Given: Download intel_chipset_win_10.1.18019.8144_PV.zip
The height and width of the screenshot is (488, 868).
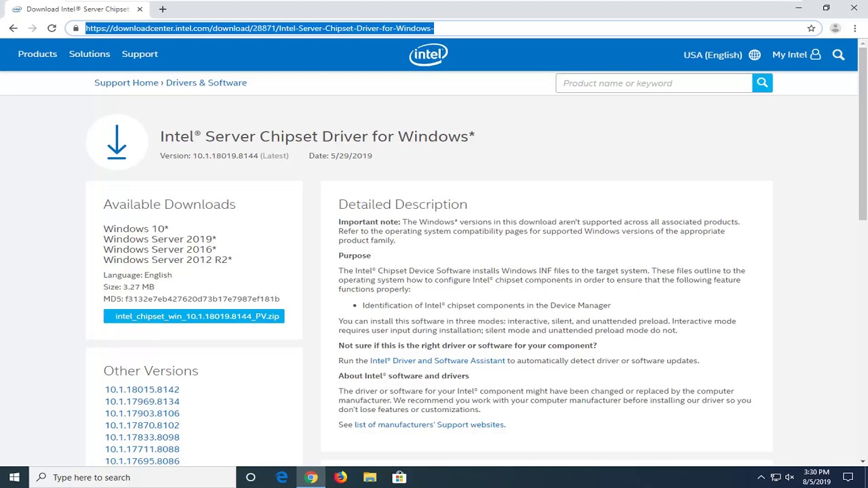Looking at the screenshot, I should [x=194, y=316].
